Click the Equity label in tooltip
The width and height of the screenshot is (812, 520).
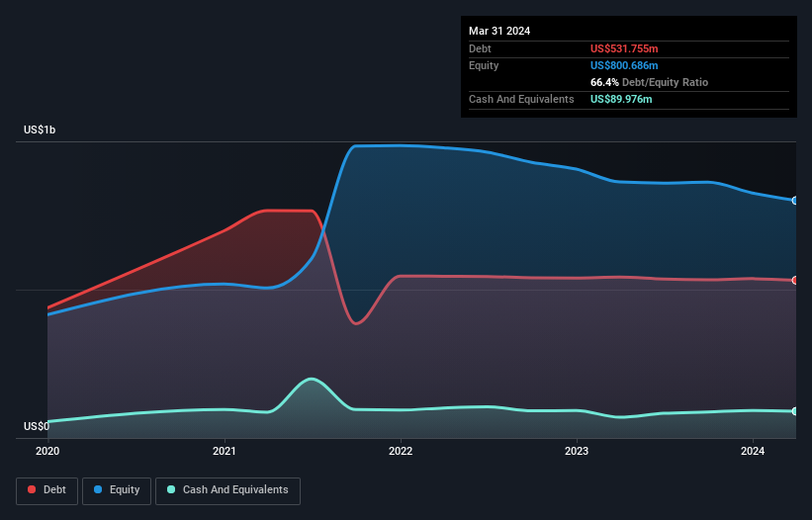(x=484, y=65)
